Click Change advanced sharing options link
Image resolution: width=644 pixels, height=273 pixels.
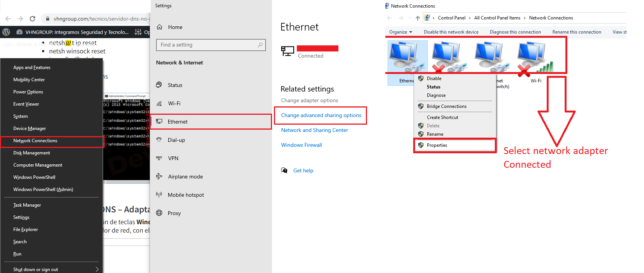pyautogui.click(x=321, y=115)
